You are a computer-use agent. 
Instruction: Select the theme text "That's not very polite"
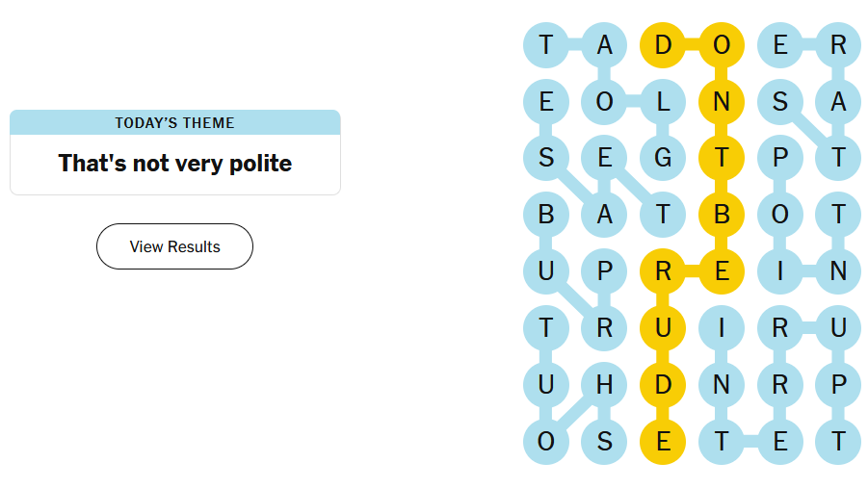coord(174,164)
